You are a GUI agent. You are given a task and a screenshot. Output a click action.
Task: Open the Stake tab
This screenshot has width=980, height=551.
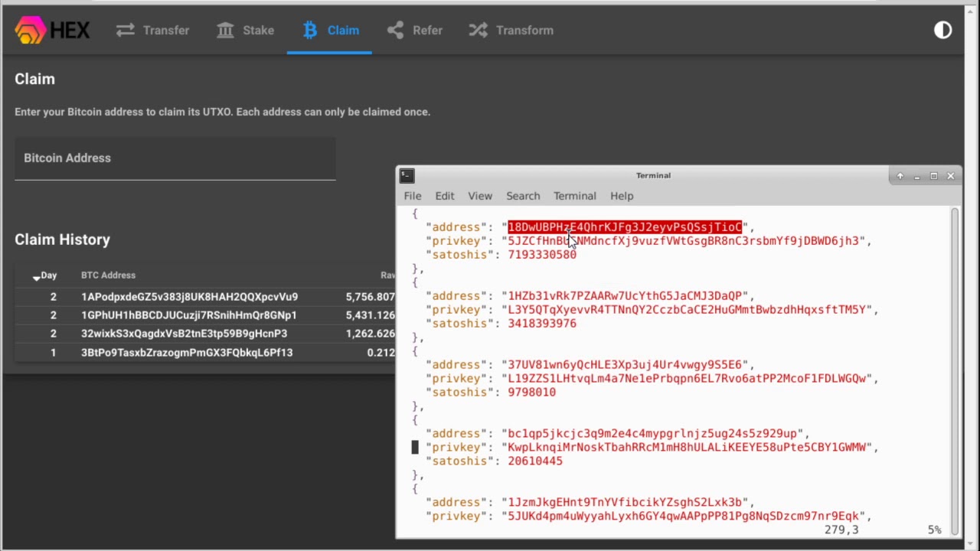click(x=246, y=31)
